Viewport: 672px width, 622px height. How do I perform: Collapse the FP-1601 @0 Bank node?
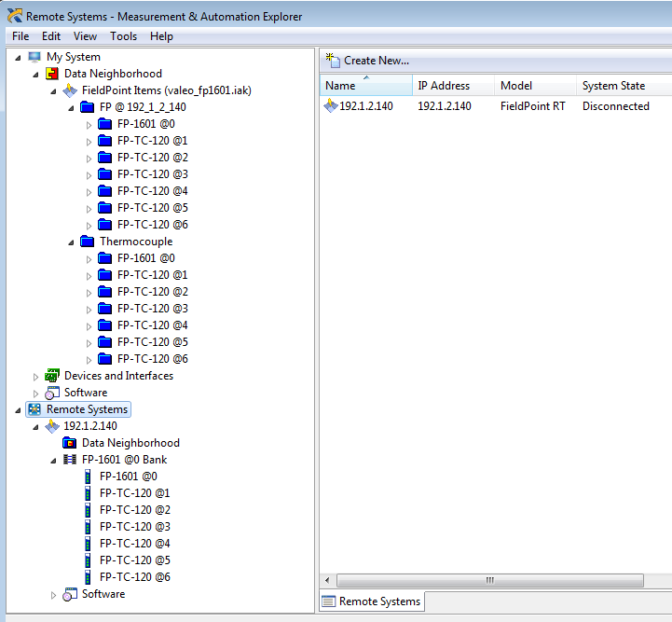pyautogui.click(x=53, y=461)
